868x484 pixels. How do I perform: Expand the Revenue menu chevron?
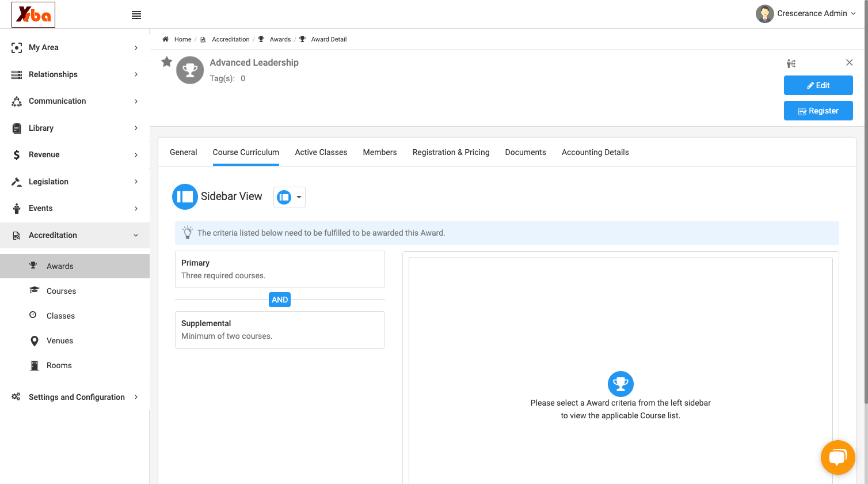pyautogui.click(x=136, y=155)
